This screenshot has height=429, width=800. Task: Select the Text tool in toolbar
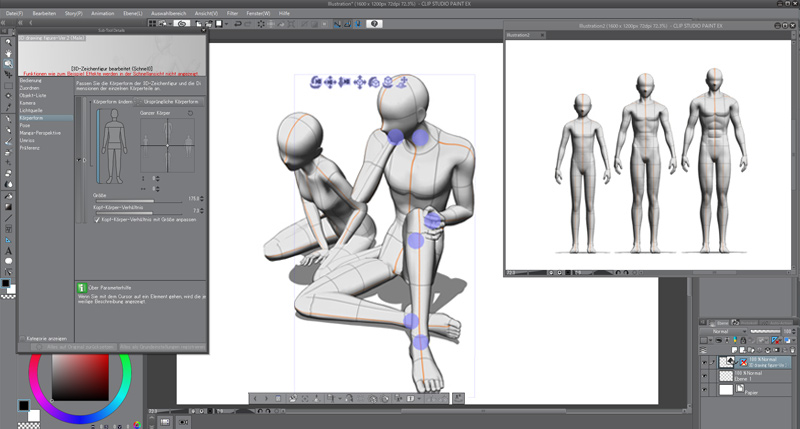(x=8, y=251)
